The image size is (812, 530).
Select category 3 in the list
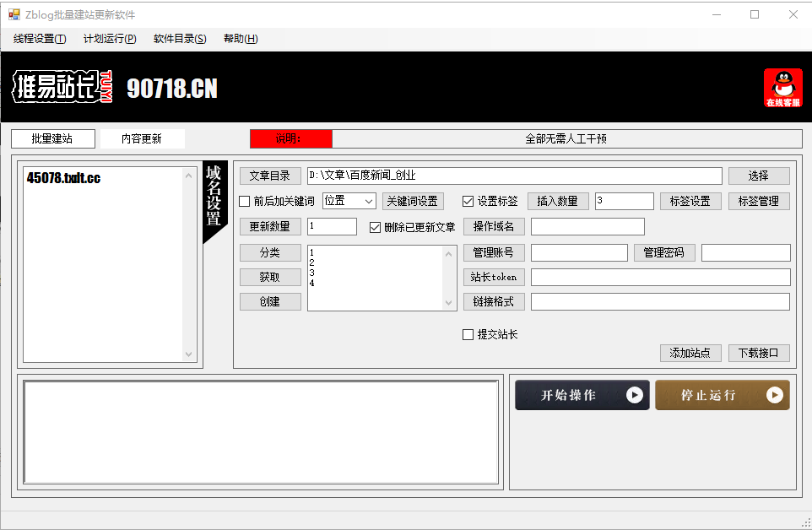(x=311, y=273)
